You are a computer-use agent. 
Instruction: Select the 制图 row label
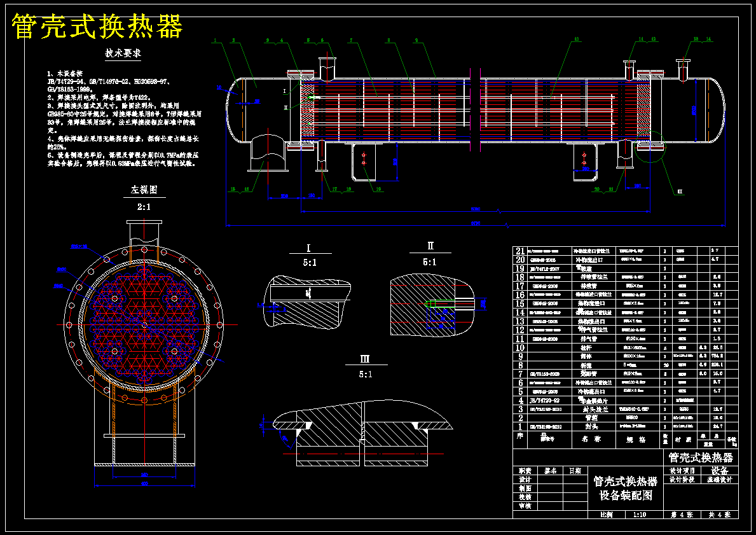[525, 488]
